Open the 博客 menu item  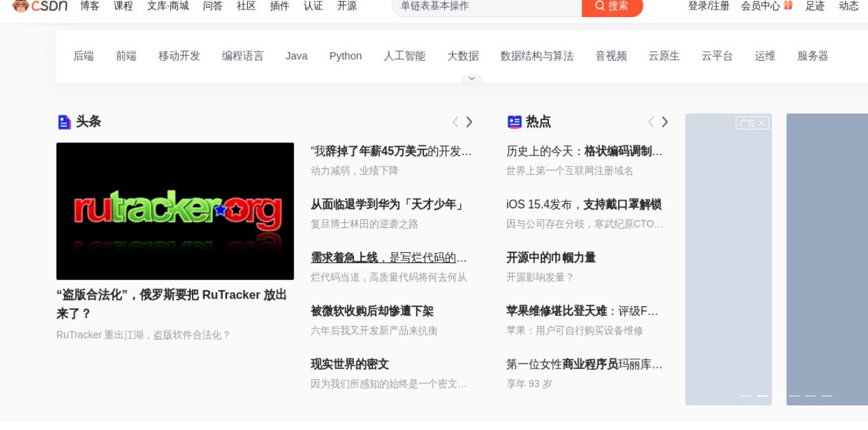pos(90,6)
